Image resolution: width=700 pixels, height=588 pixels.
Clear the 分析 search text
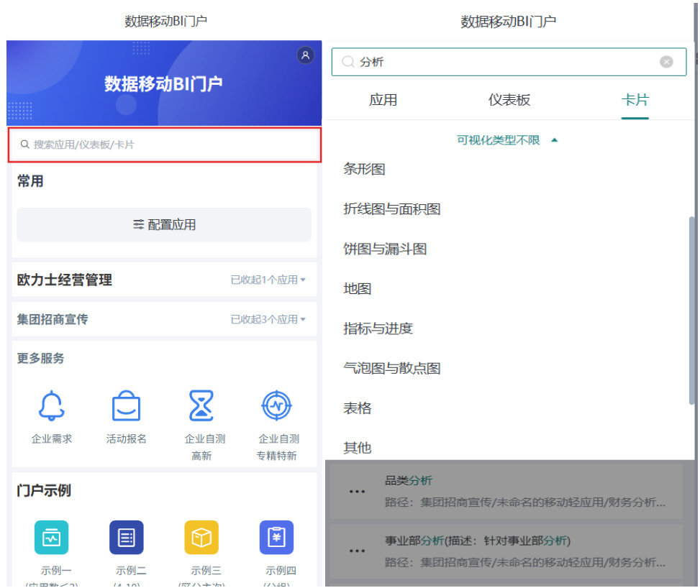pos(666,62)
